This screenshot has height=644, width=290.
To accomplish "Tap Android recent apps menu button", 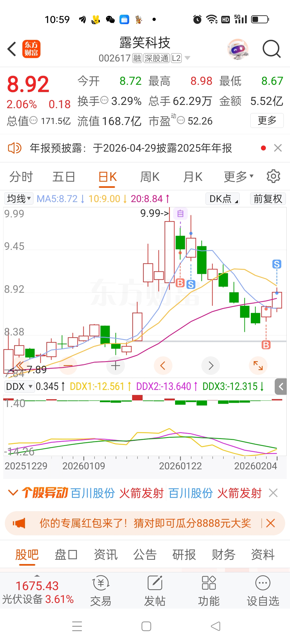I will (x=77, y=626).
